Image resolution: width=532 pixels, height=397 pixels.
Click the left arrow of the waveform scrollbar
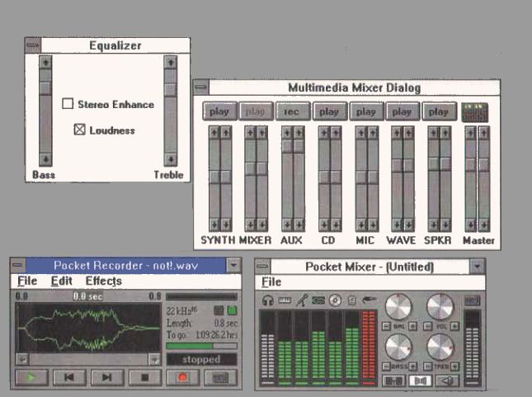click(x=22, y=359)
